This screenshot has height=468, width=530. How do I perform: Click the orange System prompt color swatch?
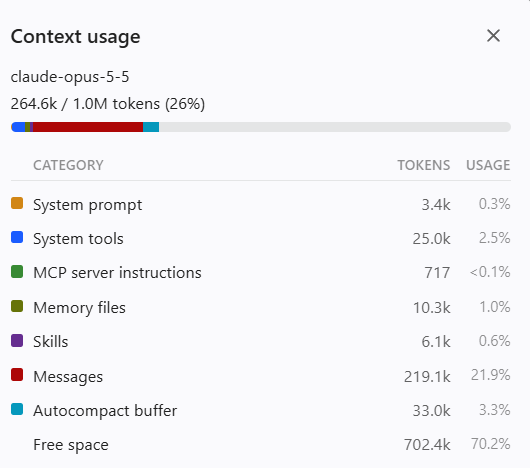(17, 203)
